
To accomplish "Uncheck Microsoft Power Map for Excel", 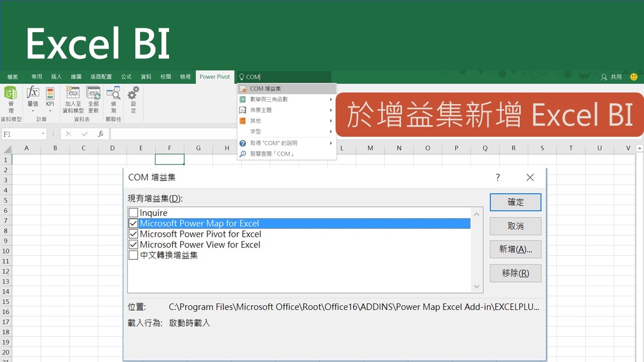I will 133,223.
